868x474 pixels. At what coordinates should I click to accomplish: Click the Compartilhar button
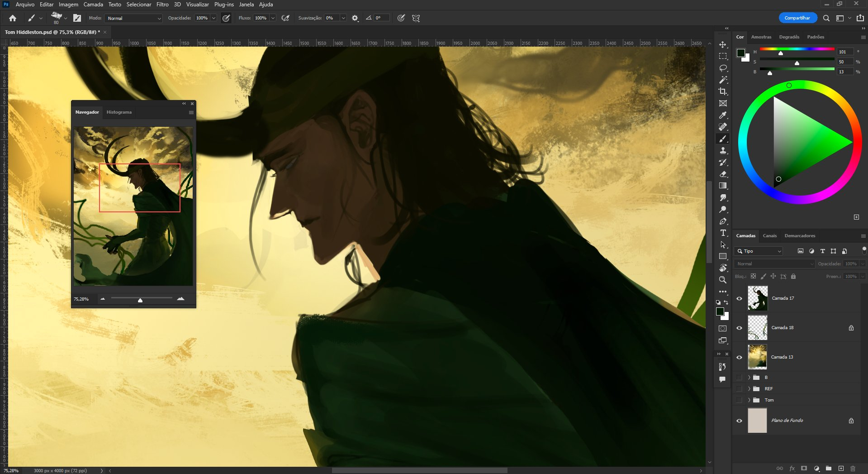click(x=797, y=18)
